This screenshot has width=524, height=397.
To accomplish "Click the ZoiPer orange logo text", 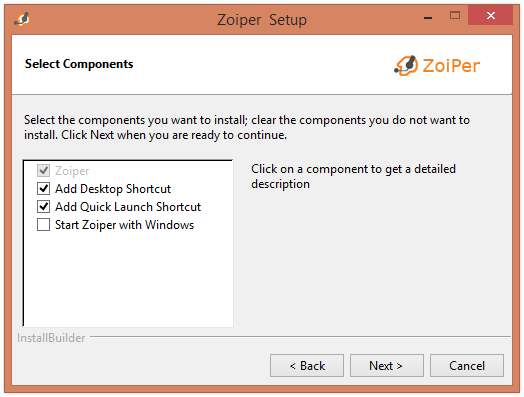I will point(451,65).
